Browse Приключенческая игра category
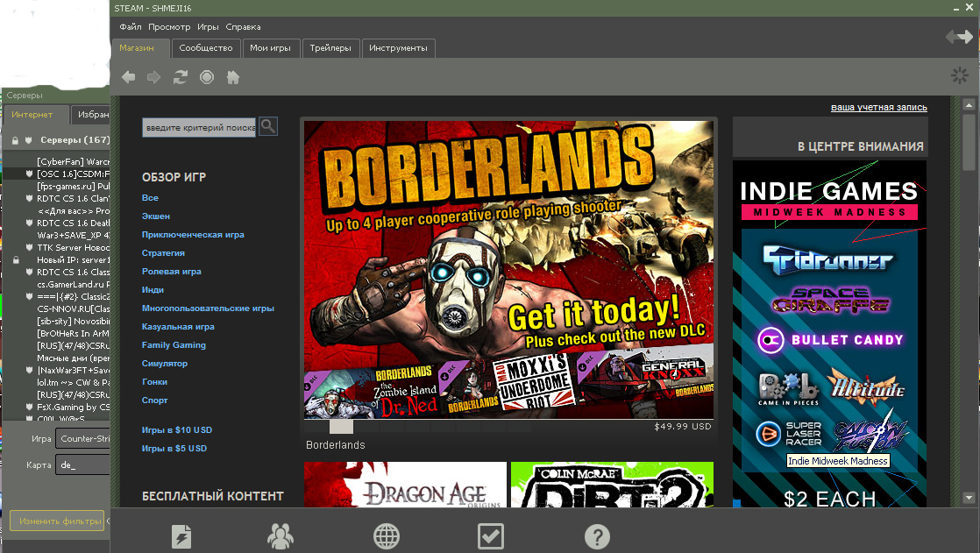Image resolution: width=980 pixels, height=553 pixels. coord(193,234)
